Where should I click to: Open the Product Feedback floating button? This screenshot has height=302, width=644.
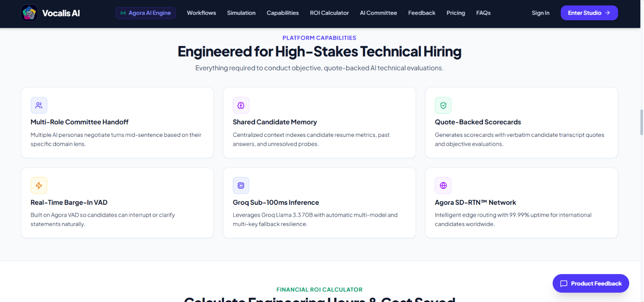tap(590, 284)
